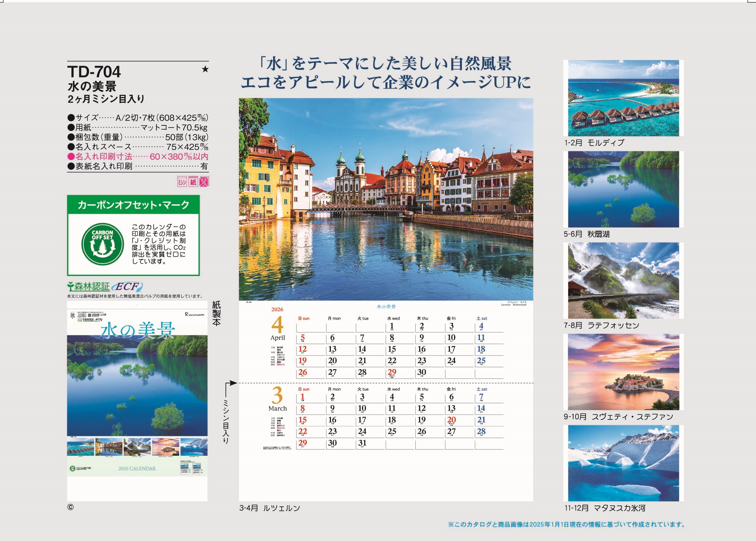Click the caption 1-2月 モルディブ
The width and height of the screenshot is (756, 541).
594,143
